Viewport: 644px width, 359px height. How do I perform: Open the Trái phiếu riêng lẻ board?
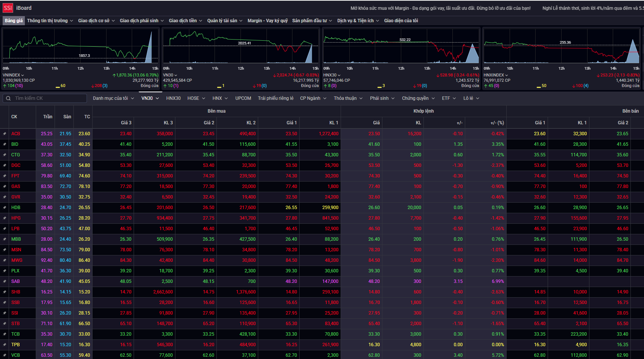(276, 98)
